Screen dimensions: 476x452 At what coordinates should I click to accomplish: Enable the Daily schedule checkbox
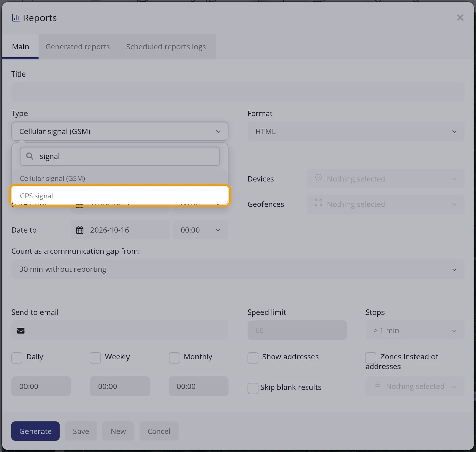click(17, 358)
